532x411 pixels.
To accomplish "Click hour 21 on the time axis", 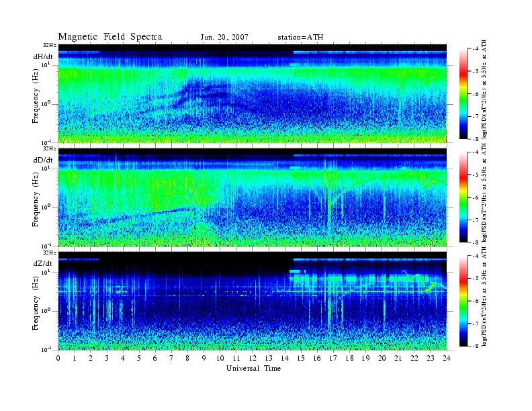I will [x=398, y=358].
